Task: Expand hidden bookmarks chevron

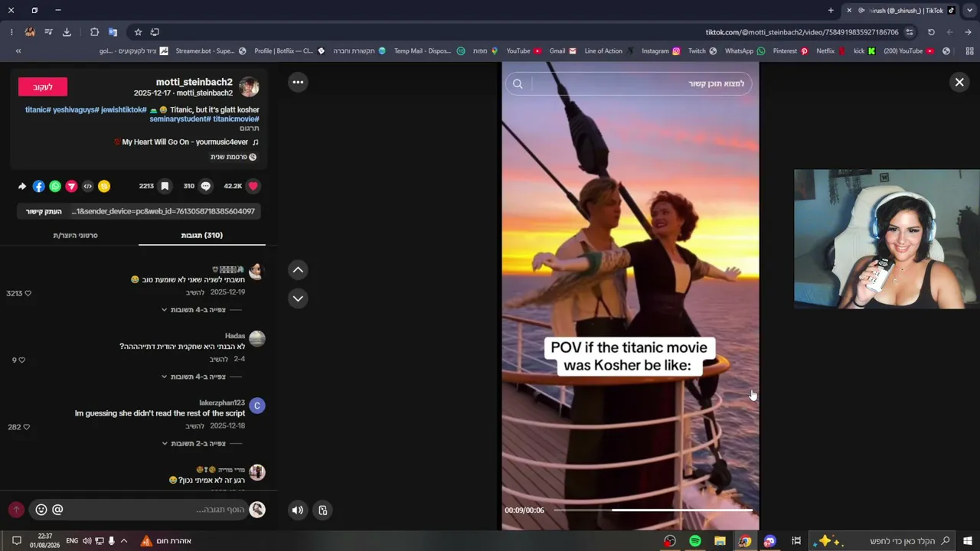Action: coord(18,51)
